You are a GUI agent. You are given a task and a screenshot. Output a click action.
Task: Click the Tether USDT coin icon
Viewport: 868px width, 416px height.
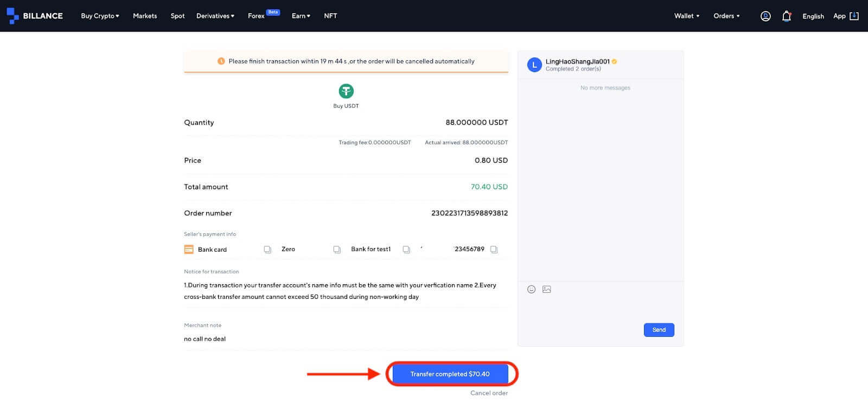click(346, 91)
